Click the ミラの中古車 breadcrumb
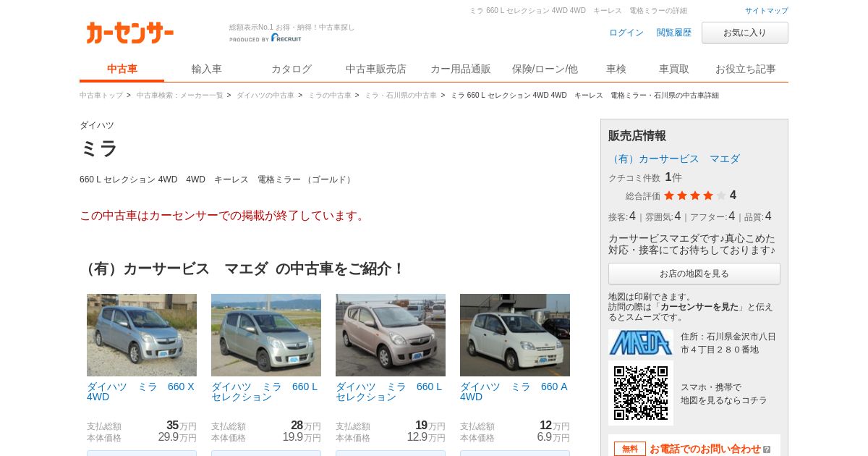The height and width of the screenshot is (456, 868). (330, 96)
